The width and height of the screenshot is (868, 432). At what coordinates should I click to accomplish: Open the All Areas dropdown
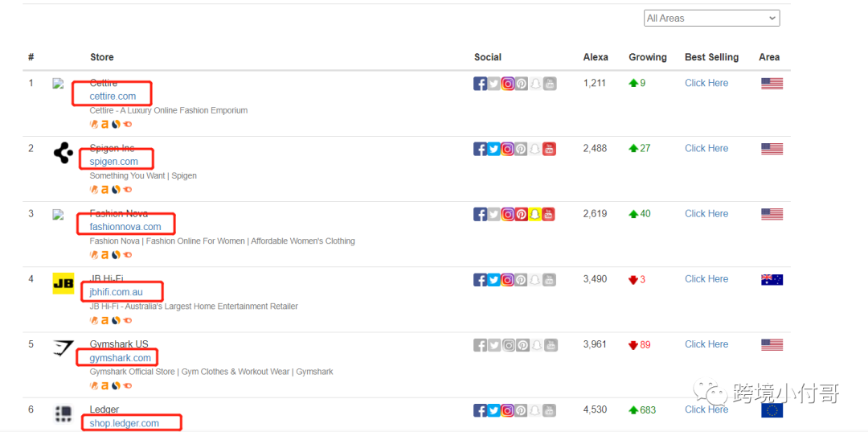712,19
